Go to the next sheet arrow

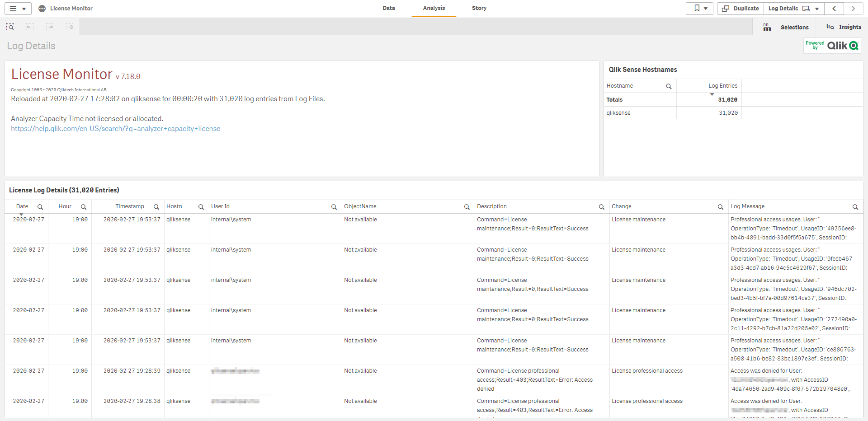(x=853, y=9)
